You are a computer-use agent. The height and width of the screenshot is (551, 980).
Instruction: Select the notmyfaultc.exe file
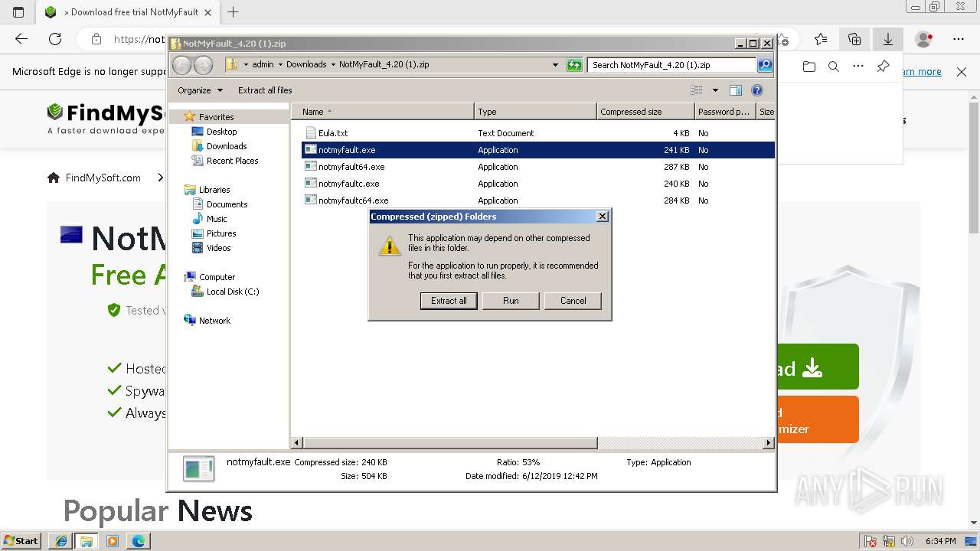tap(348, 184)
